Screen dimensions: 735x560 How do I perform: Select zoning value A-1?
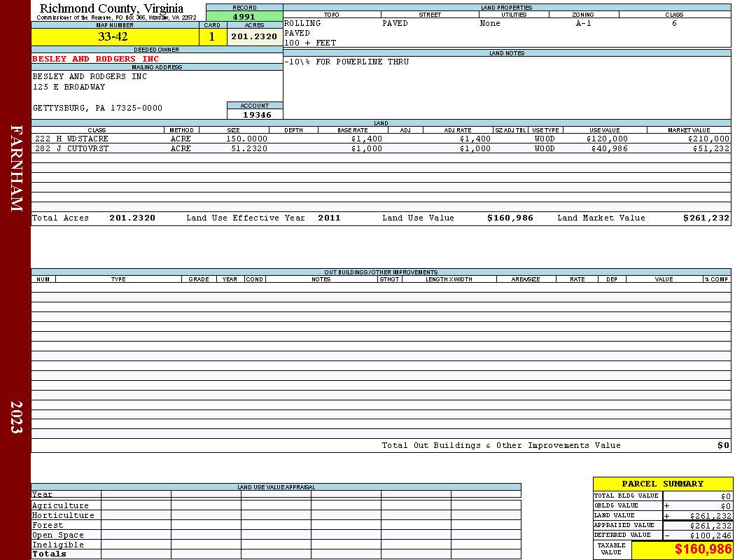[584, 23]
